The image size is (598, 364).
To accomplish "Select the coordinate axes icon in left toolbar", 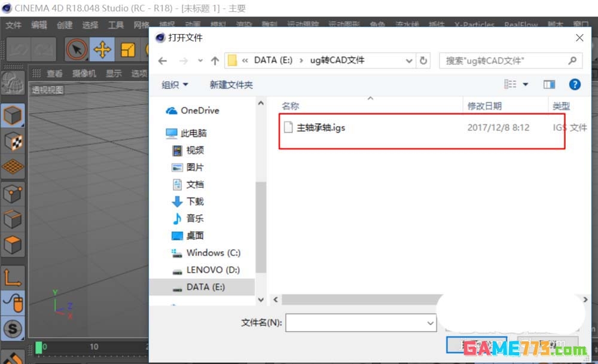I will click(x=13, y=276).
